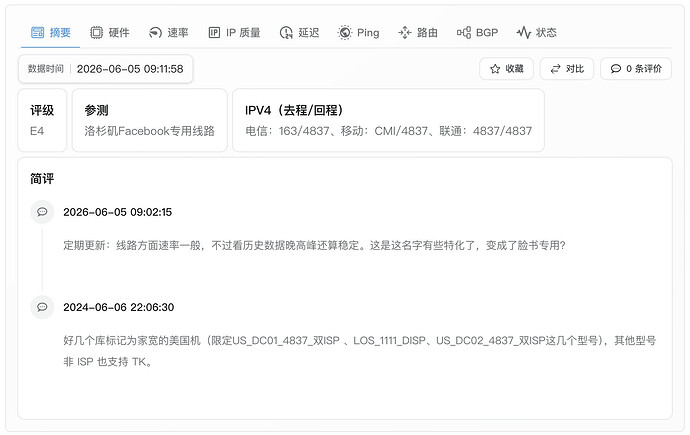Switch to the 路由 routing tab
This screenshot has height=435, width=690.
coord(418,33)
